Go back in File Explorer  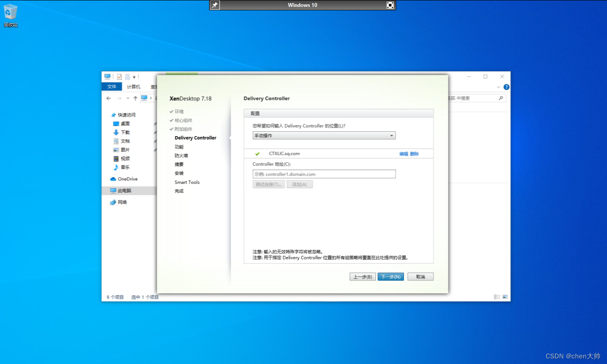pyautogui.click(x=109, y=98)
